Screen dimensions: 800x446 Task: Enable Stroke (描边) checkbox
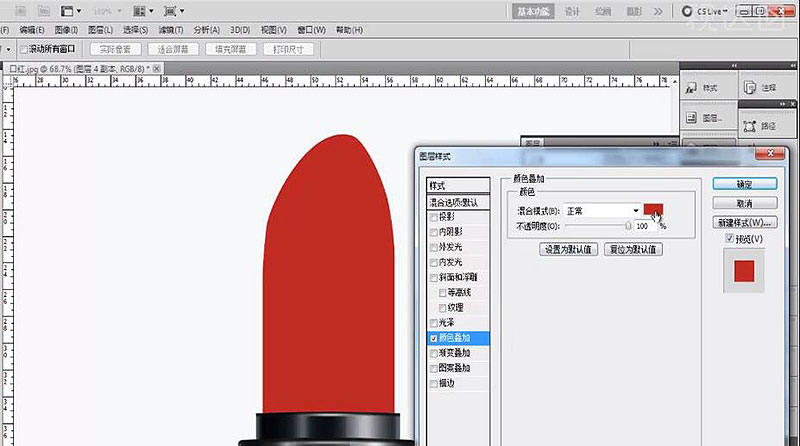tap(434, 384)
